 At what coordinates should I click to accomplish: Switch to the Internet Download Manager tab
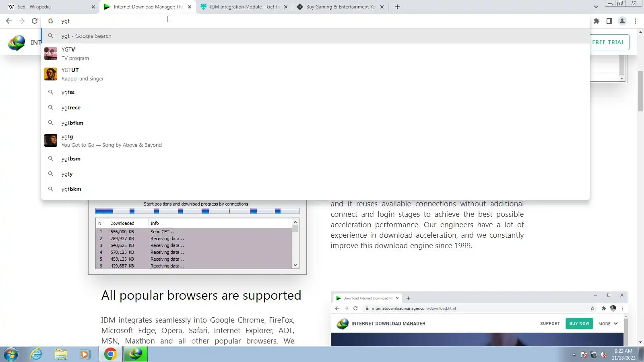pos(148,7)
